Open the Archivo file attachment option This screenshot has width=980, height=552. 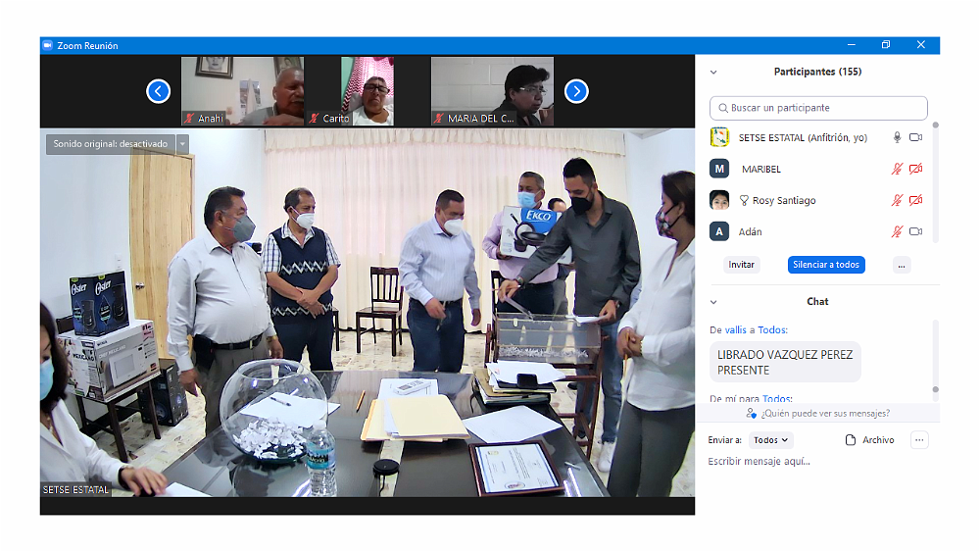[869, 440]
